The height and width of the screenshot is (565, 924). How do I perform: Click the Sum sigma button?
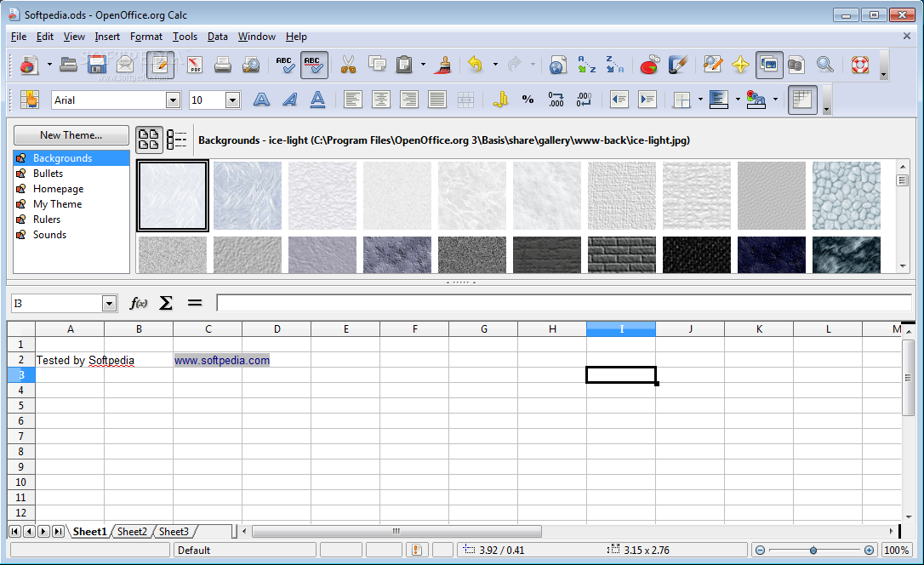click(166, 303)
